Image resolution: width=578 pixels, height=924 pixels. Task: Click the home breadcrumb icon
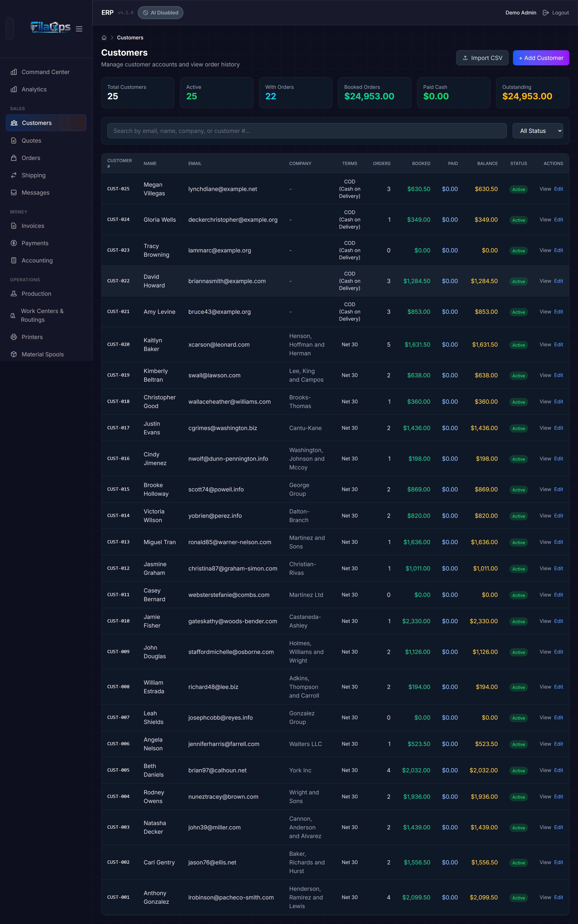click(x=104, y=37)
